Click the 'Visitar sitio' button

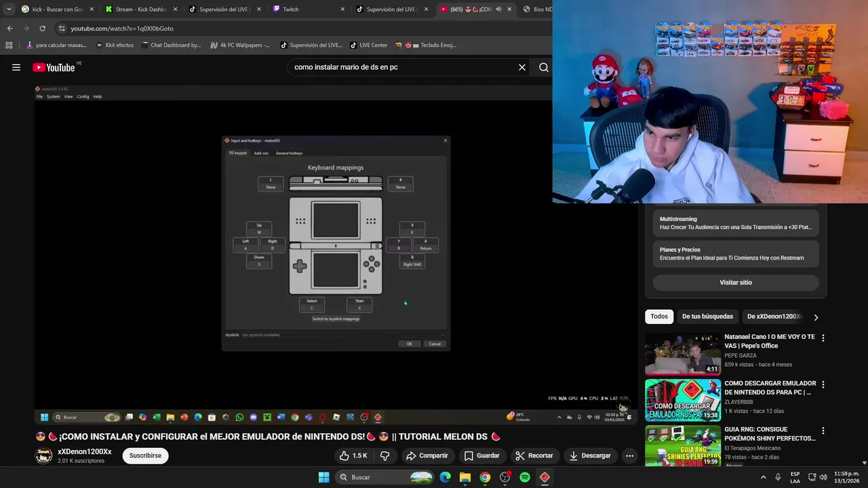(736, 282)
